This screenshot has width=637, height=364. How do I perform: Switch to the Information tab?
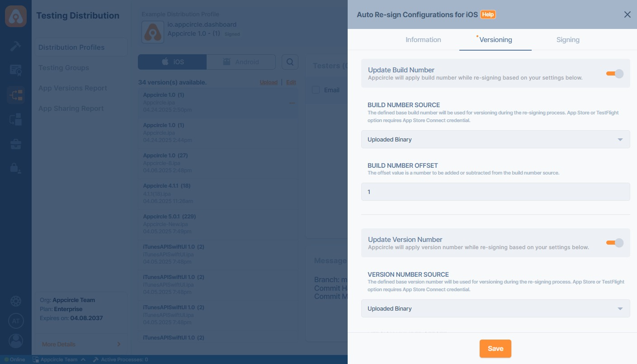point(423,40)
